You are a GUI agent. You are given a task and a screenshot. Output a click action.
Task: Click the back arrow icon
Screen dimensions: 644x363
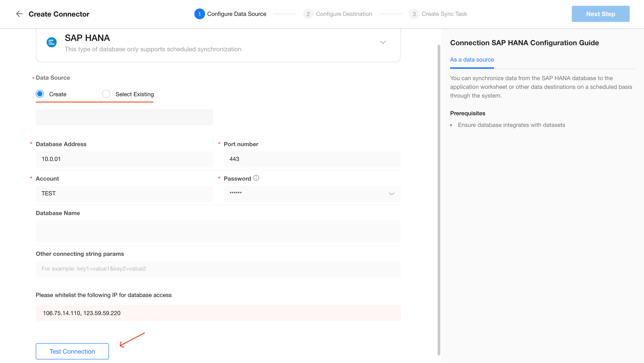pyautogui.click(x=19, y=14)
